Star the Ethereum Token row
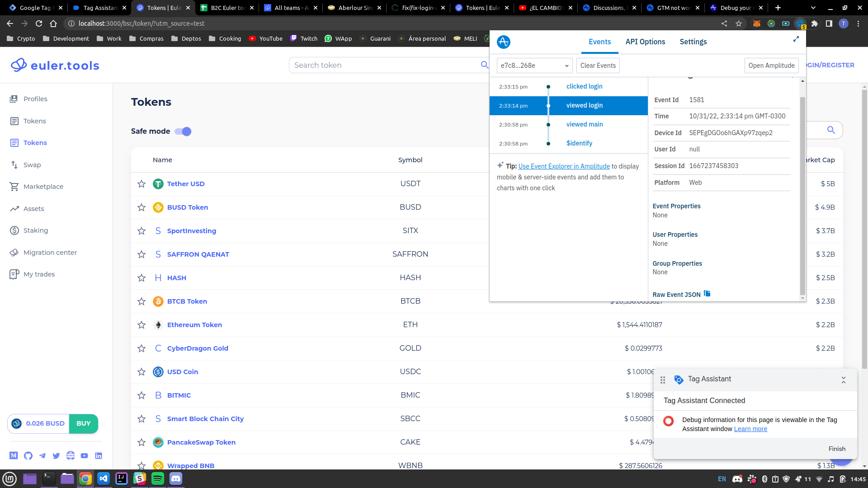 (142, 325)
